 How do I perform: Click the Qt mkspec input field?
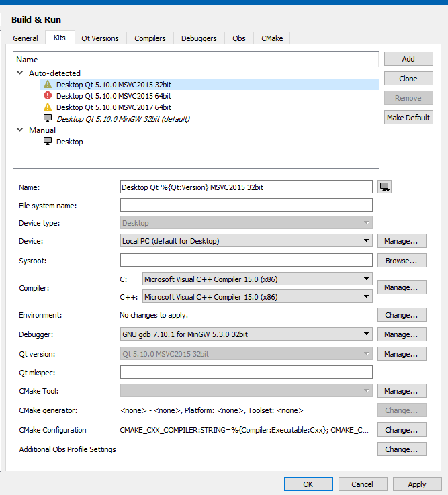point(247,372)
